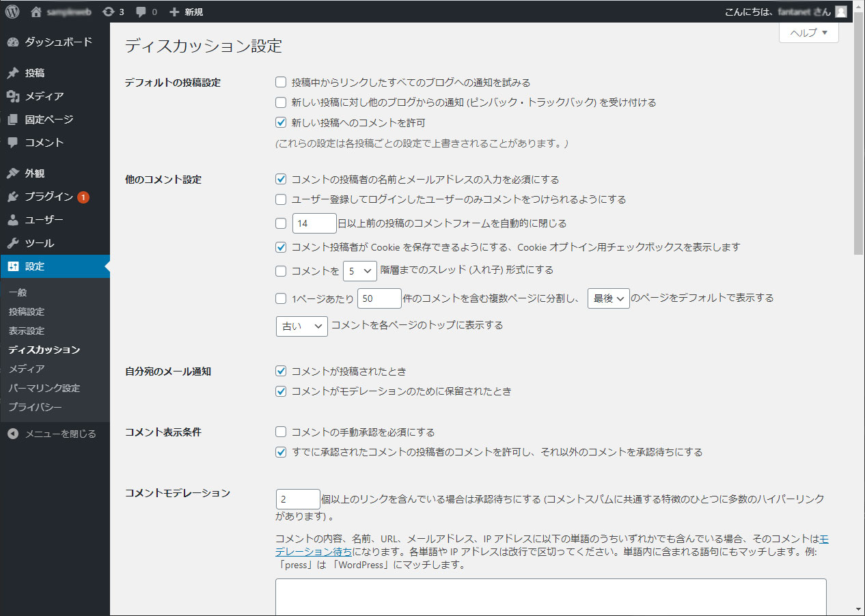Click the plus 新規 icon in admin bar
The image size is (865, 616).
(174, 12)
